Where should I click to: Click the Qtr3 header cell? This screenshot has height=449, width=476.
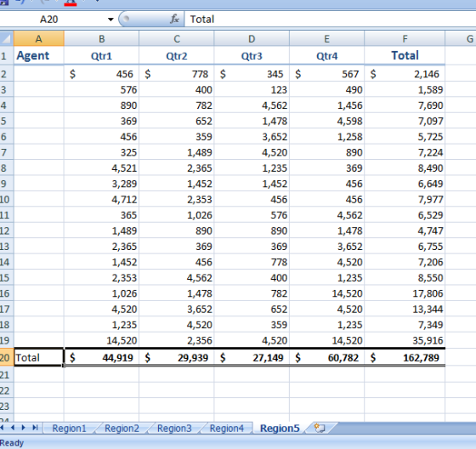[x=252, y=55]
